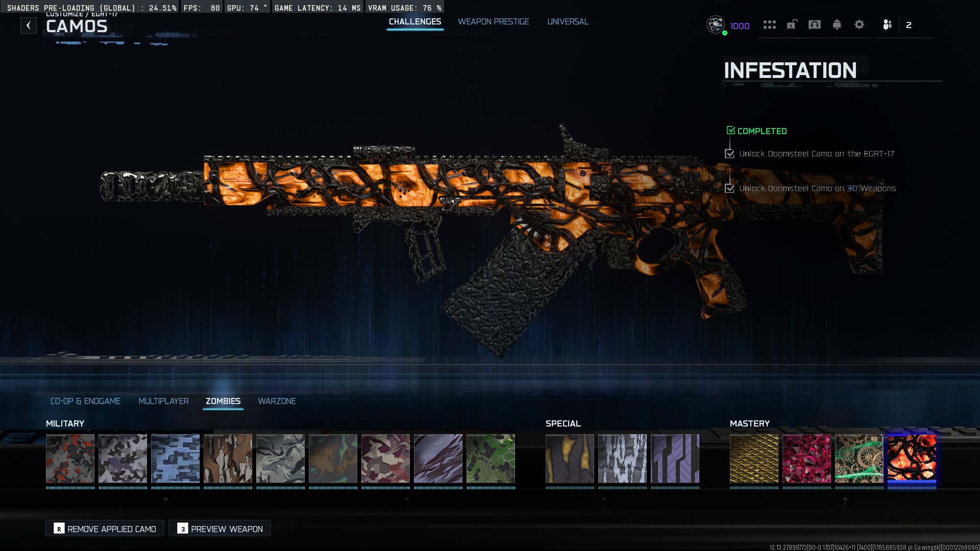Open the notifications bell
The width and height of the screenshot is (980, 551).
coord(837,24)
